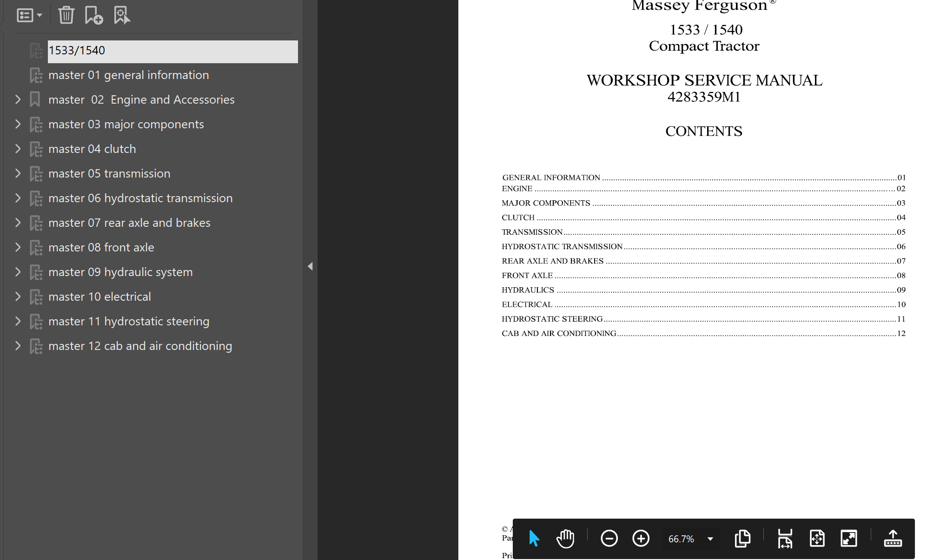Expand master 08 front axle bookmark
947x560 pixels.
click(x=18, y=247)
